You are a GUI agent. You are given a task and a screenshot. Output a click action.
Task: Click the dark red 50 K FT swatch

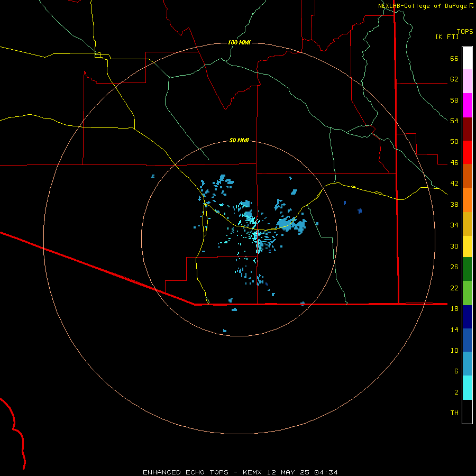(x=467, y=129)
